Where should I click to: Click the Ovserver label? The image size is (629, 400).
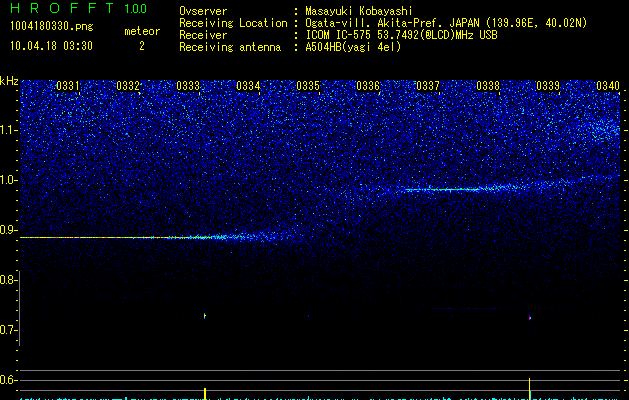[203, 11]
